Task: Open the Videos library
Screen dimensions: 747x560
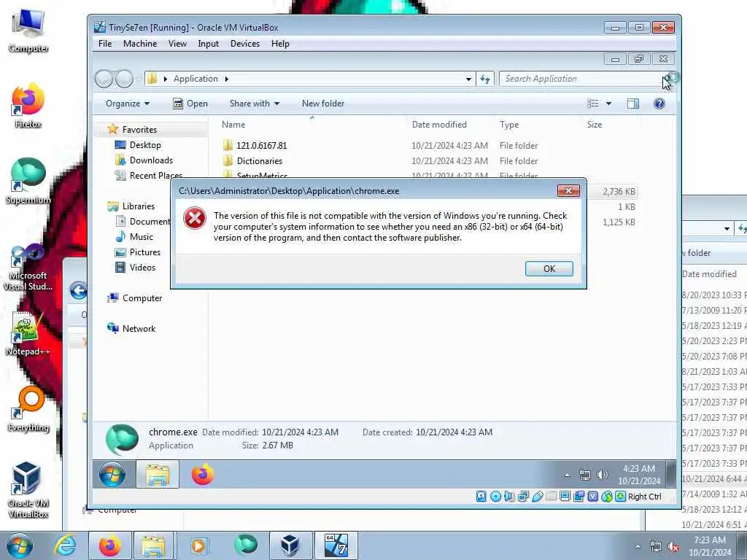Action: (142, 268)
